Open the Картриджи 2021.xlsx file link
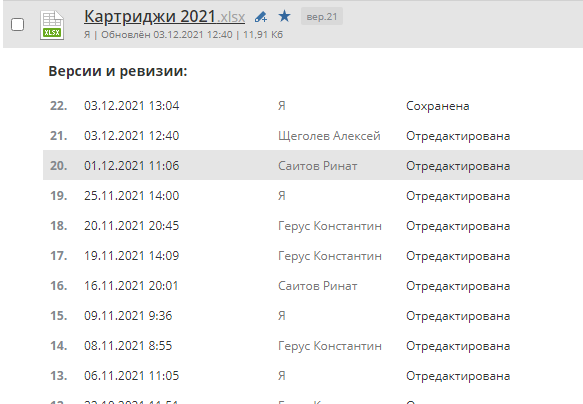The height and width of the screenshot is (404, 583). click(x=164, y=17)
